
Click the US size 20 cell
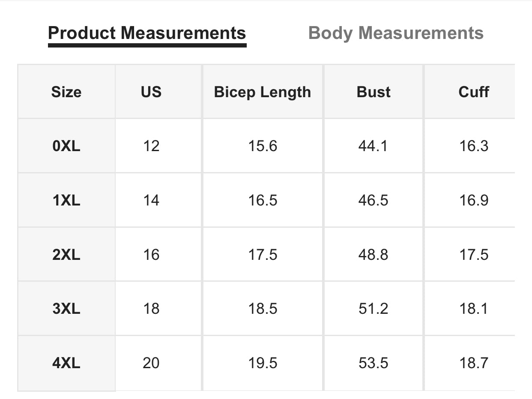(x=151, y=363)
